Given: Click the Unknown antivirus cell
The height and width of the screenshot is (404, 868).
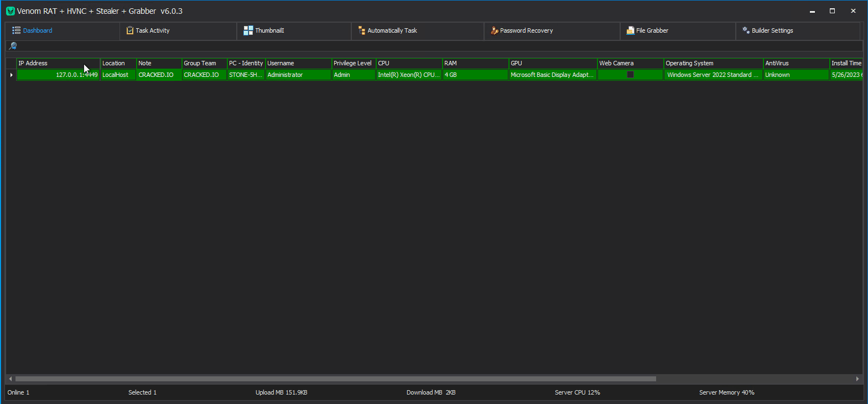Looking at the screenshot, I should point(796,75).
